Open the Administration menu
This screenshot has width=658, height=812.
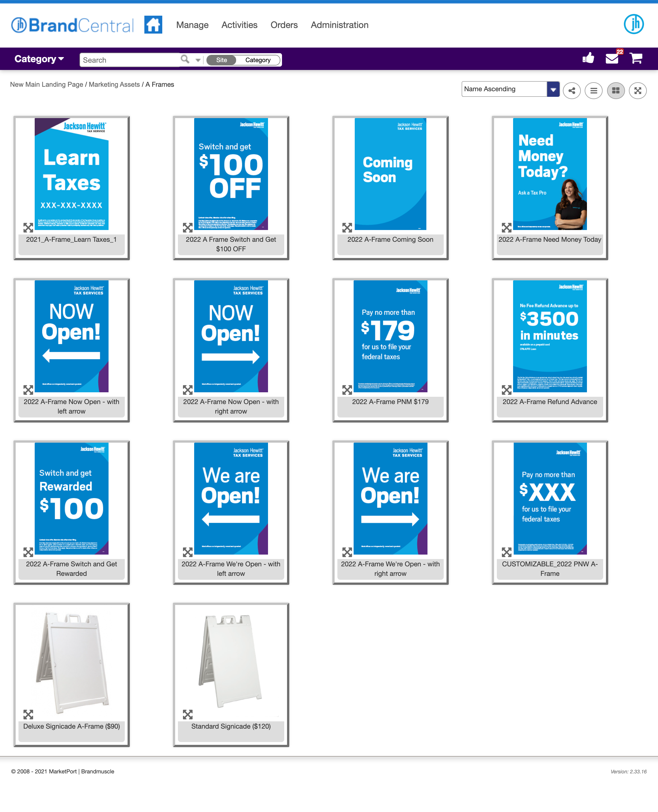click(x=339, y=25)
